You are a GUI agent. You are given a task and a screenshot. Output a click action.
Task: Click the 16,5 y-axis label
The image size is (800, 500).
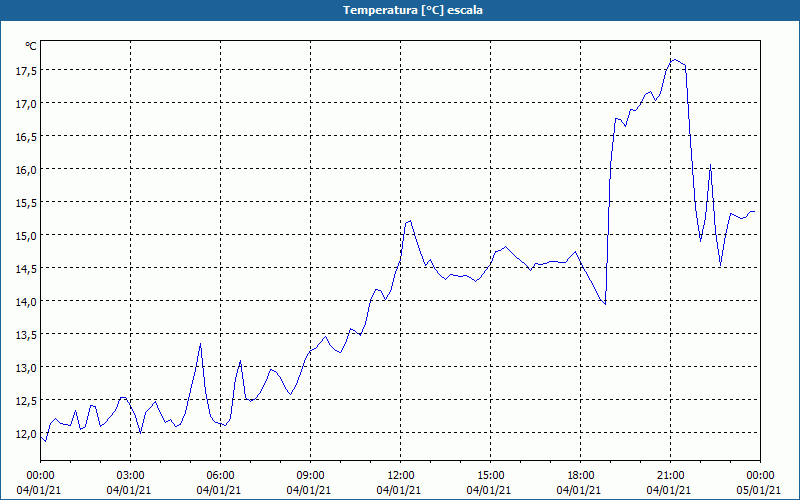pos(26,137)
